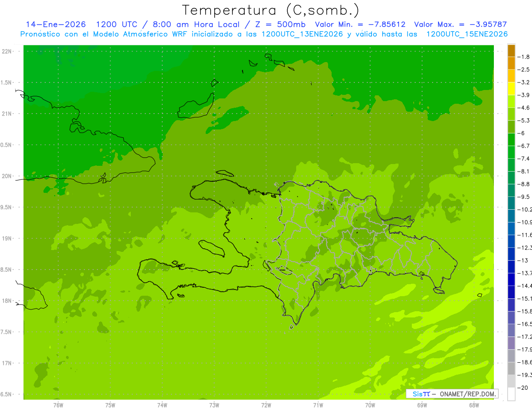
Task: Click the 'ONAMET/REP.DOM.' credit label
Action: [x=468, y=394]
